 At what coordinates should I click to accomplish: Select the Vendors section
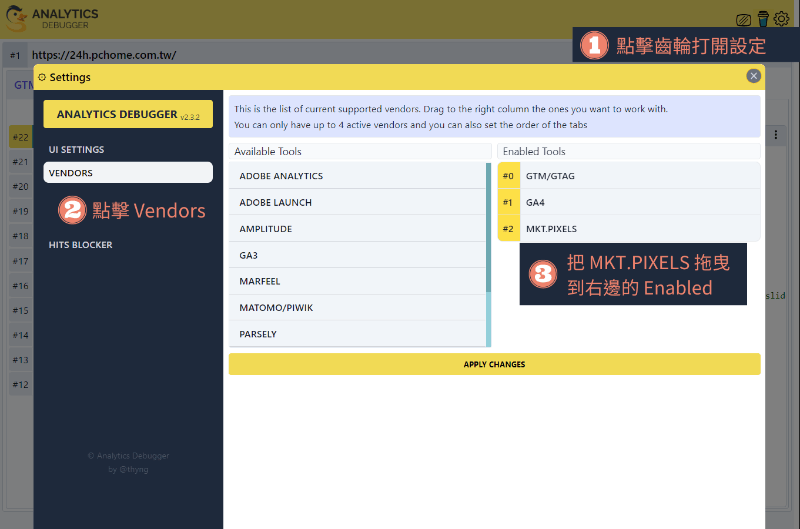tap(128, 173)
